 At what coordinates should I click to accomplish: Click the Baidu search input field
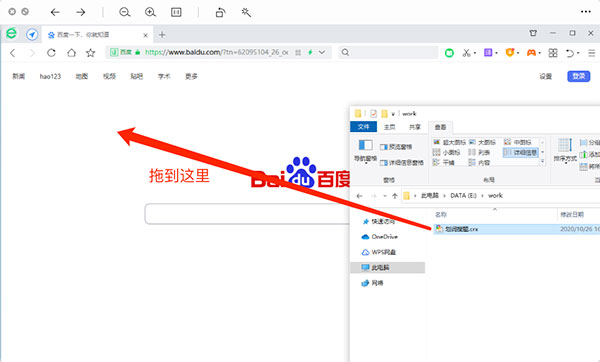(x=247, y=214)
